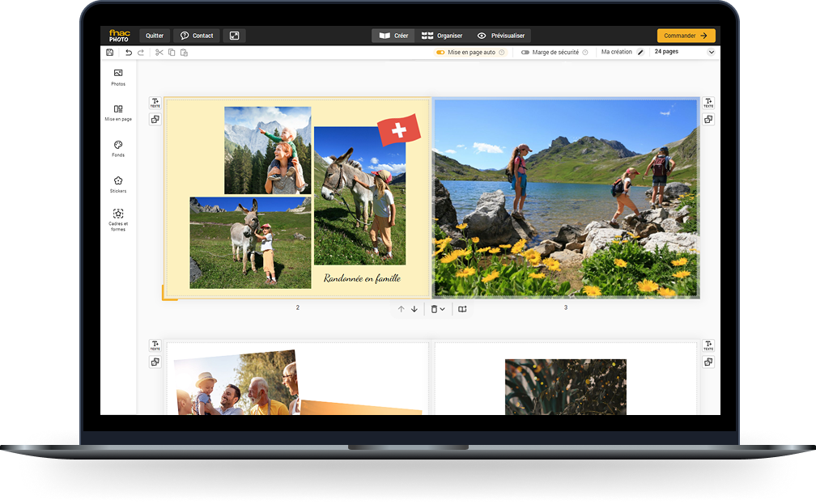Select the lake hiking photo on page 3
This screenshot has height=504, width=816.
click(x=566, y=198)
